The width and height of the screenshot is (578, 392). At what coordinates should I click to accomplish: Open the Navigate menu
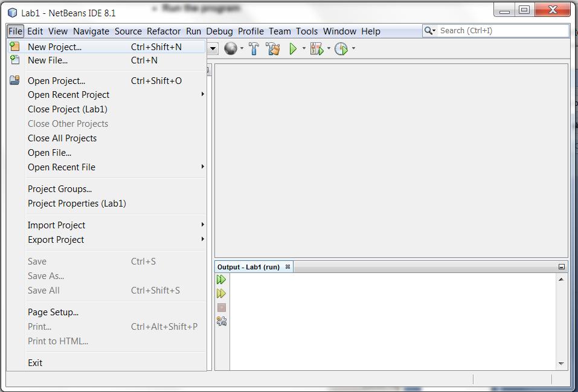[x=91, y=31]
